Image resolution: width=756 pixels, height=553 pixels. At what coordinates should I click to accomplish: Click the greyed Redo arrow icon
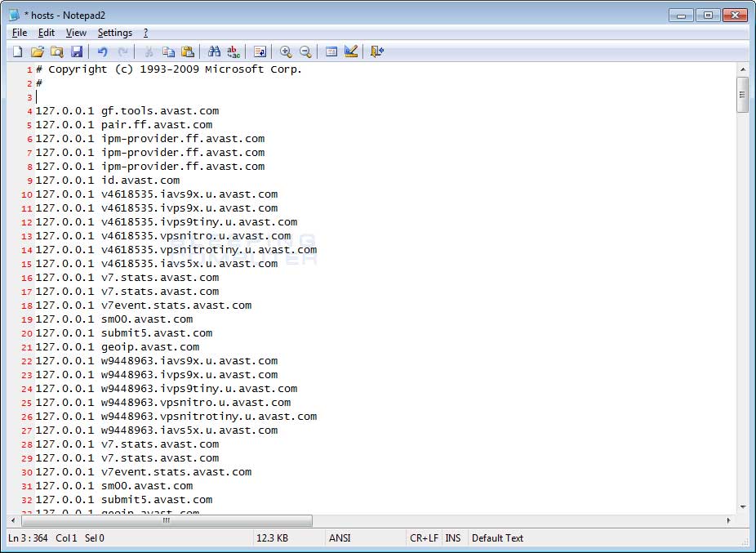[x=122, y=51]
